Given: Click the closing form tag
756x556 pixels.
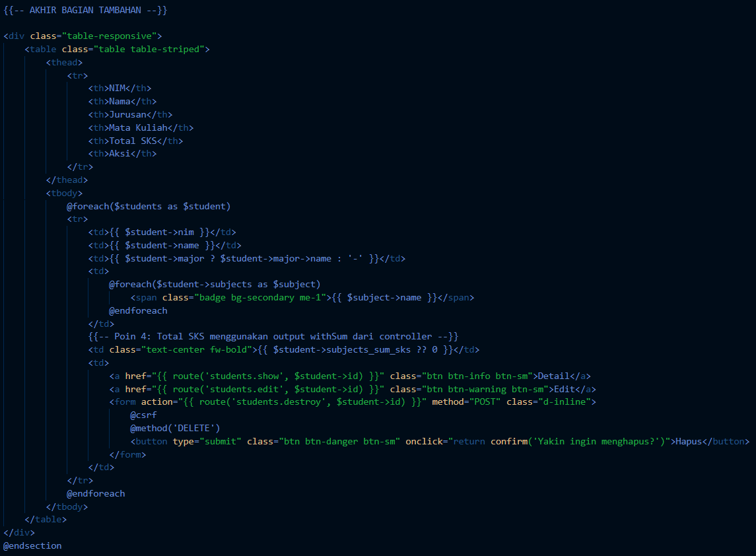Looking at the screenshot, I should point(128,455).
